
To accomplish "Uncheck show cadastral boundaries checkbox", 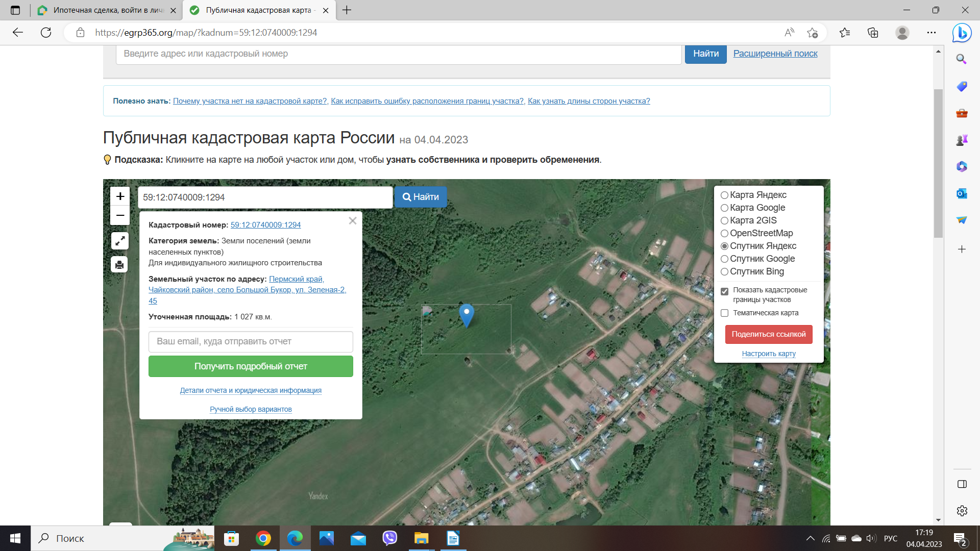I will coord(724,291).
